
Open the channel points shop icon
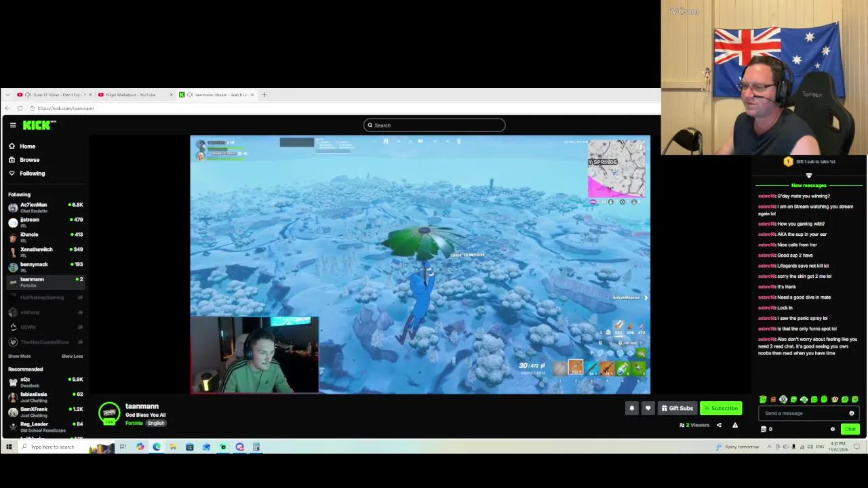(764, 429)
